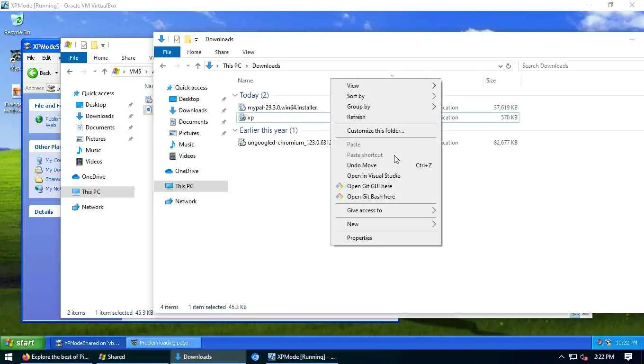Choose Open in Visual Studio
Viewport: 644px width, 364px height.
(x=386, y=176)
